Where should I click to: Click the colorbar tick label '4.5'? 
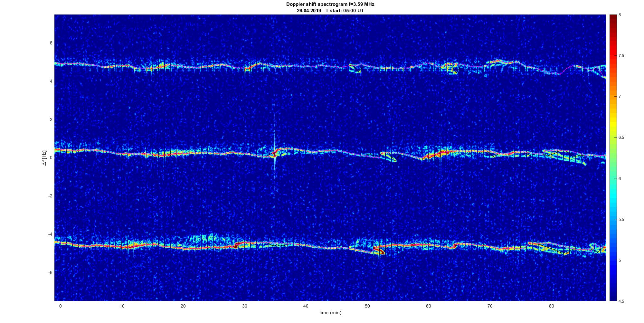tap(621, 301)
